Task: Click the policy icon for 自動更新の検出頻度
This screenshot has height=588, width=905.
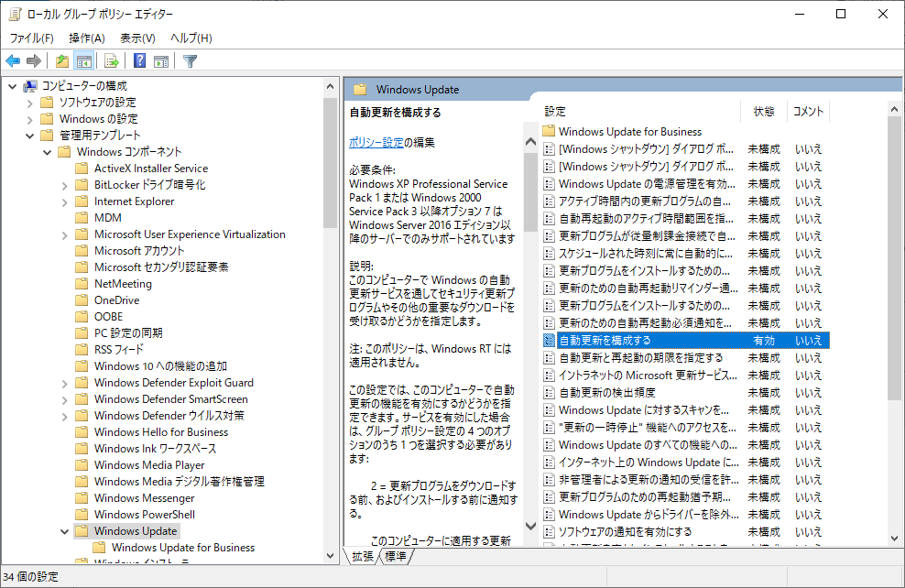Action: 549,393
